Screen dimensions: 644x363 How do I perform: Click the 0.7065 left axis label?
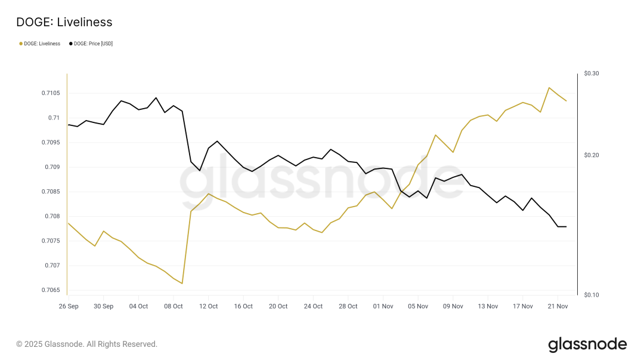point(50,290)
